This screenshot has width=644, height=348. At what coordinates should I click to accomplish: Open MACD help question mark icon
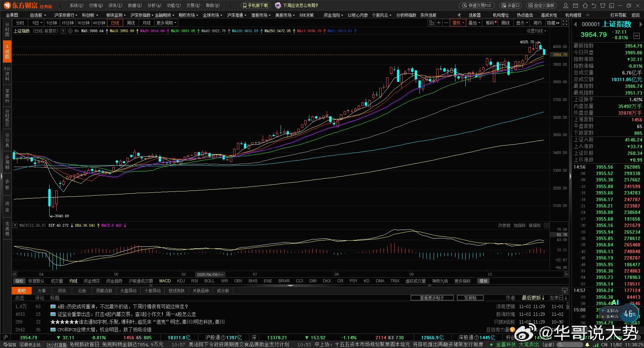15,225
